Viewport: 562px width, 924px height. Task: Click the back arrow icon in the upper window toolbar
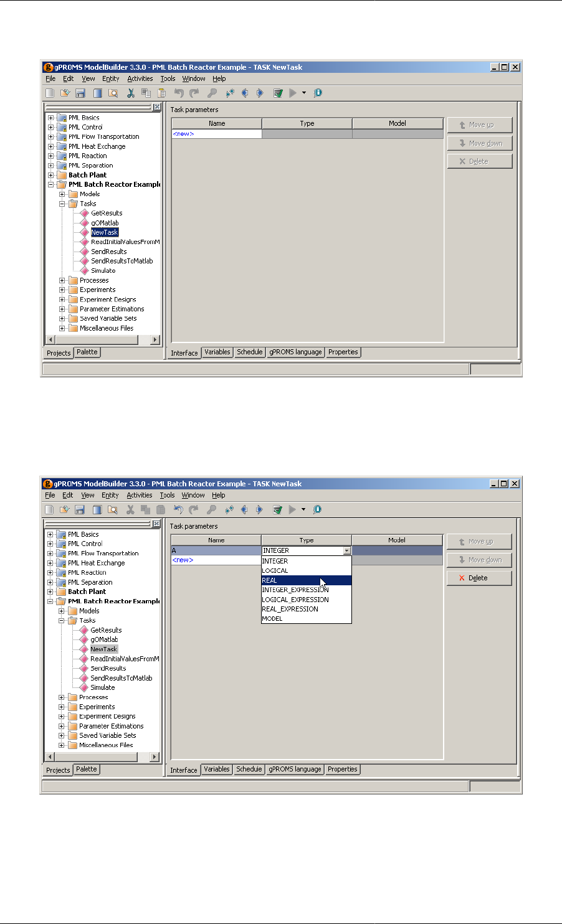click(x=245, y=93)
